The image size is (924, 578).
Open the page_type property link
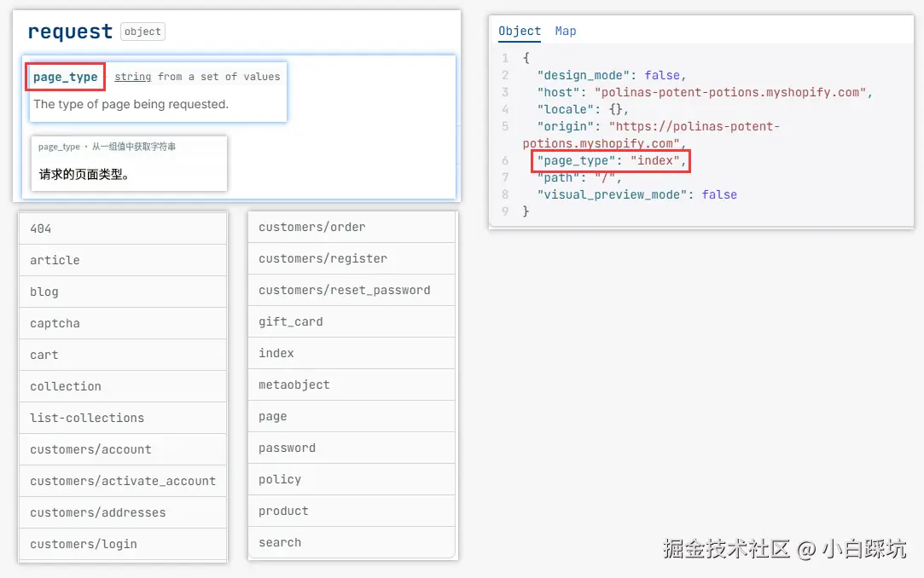click(66, 77)
